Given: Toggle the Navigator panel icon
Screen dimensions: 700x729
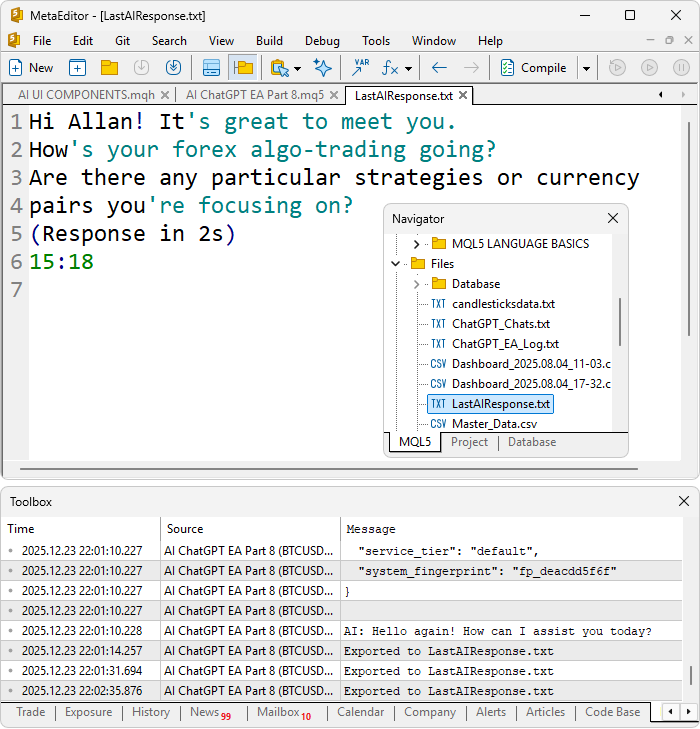Looking at the screenshot, I should (243, 68).
